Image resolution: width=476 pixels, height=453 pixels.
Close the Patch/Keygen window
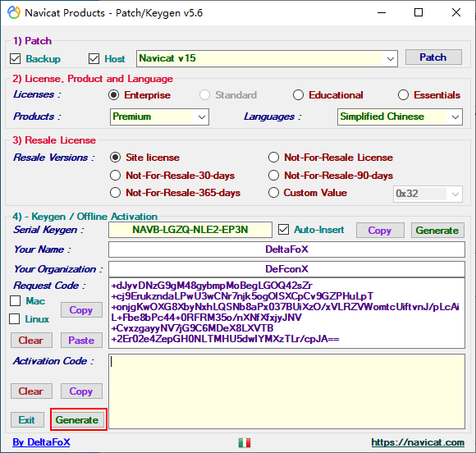coord(456,13)
